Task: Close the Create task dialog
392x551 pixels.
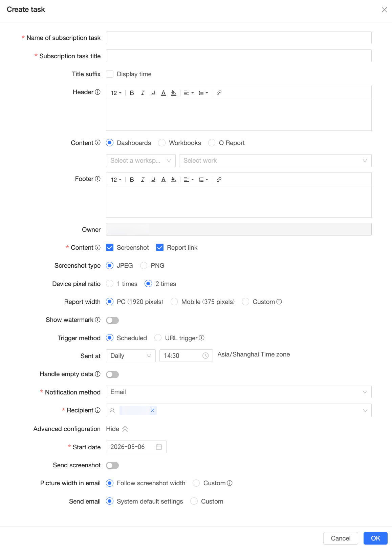Action: point(384,9)
